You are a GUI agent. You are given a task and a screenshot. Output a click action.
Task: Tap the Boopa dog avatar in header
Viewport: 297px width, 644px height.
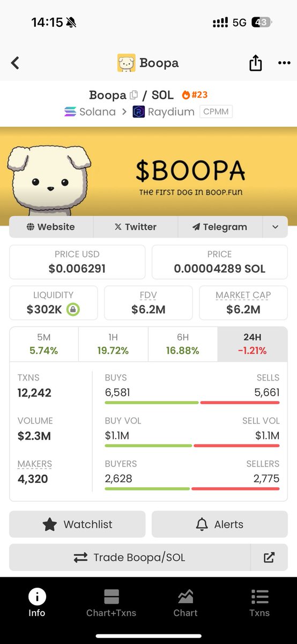(x=127, y=63)
